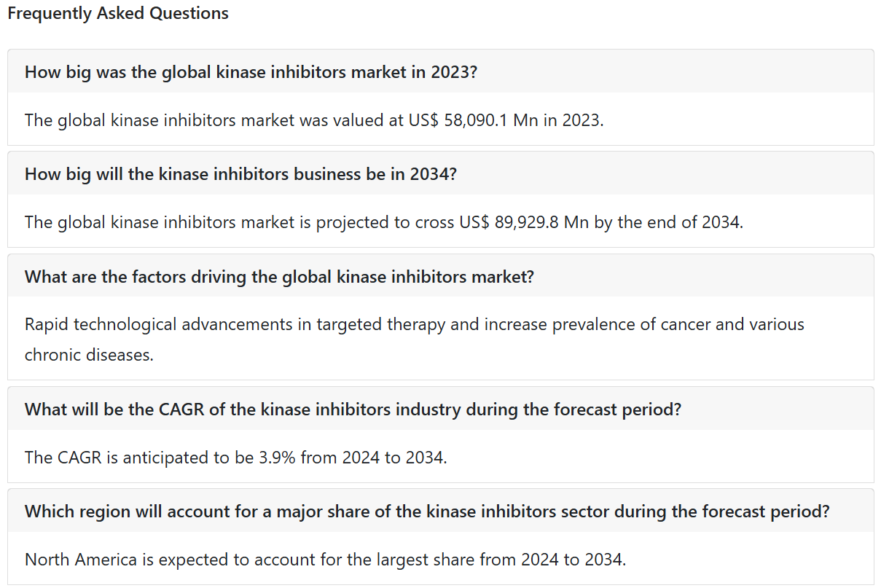Click the North America largest share answer
Image resolution: width=881 pixels, height=588 pixels.
pyautogui.click(x=325, y=560)
